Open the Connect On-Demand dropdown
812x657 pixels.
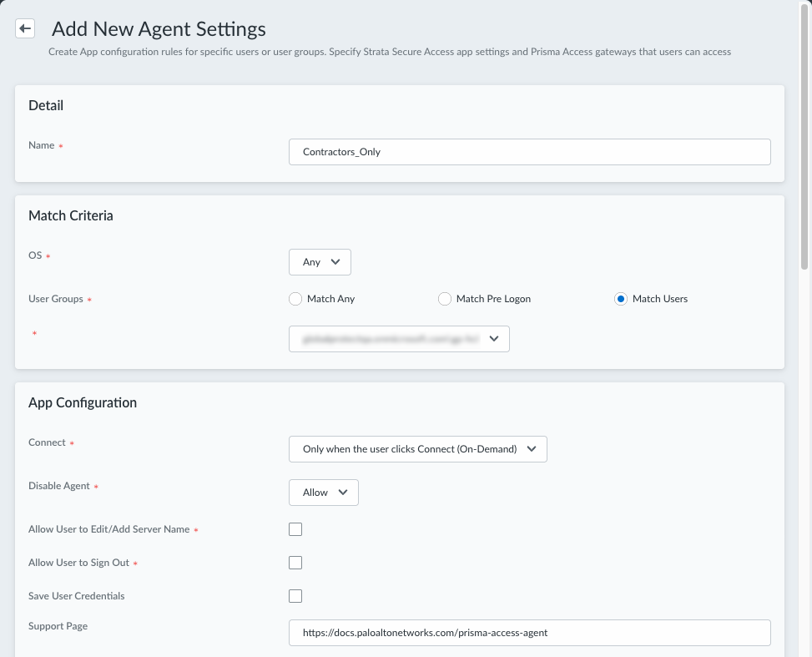[x=418, y=448]
